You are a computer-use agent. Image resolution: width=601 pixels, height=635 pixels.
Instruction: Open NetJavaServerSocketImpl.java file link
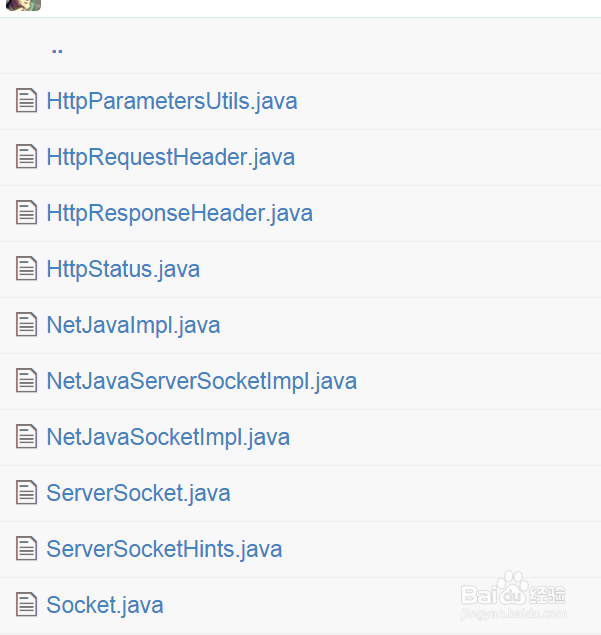pyautogui.click(x=201, y=381)
